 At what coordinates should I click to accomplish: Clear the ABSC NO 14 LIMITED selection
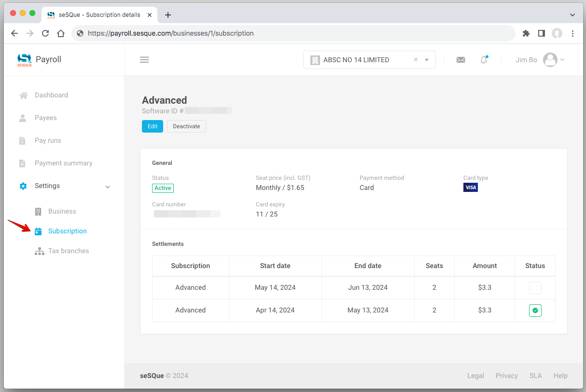click(416, 60)
